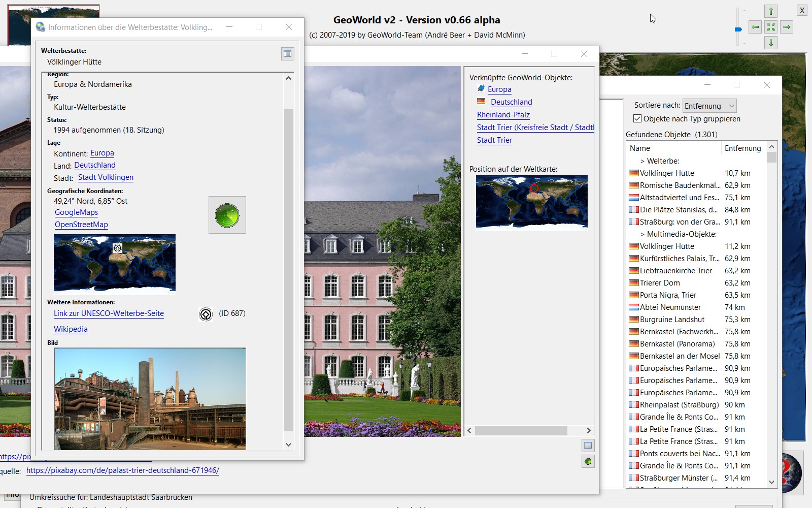Image resolution: width=812 pixels, height=508 pixels.
Task: Click the X button at top right of GeoWorld
Action: [802, 10]
